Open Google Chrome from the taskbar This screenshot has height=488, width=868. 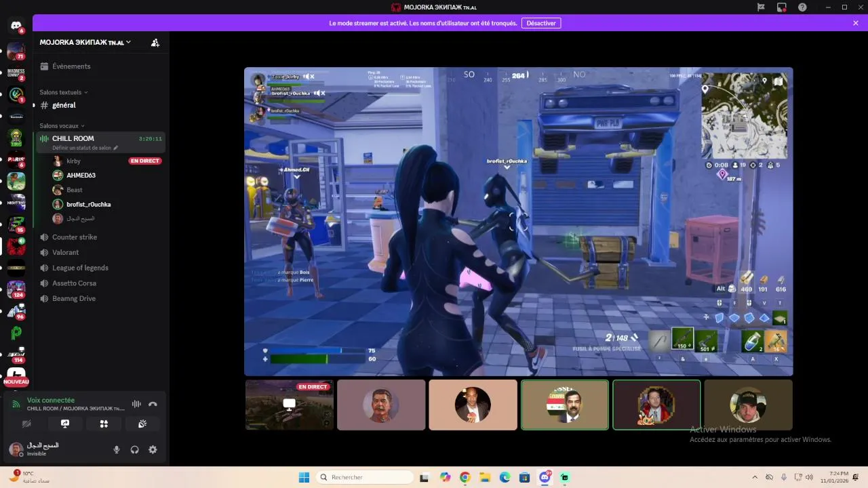point(465,477)
